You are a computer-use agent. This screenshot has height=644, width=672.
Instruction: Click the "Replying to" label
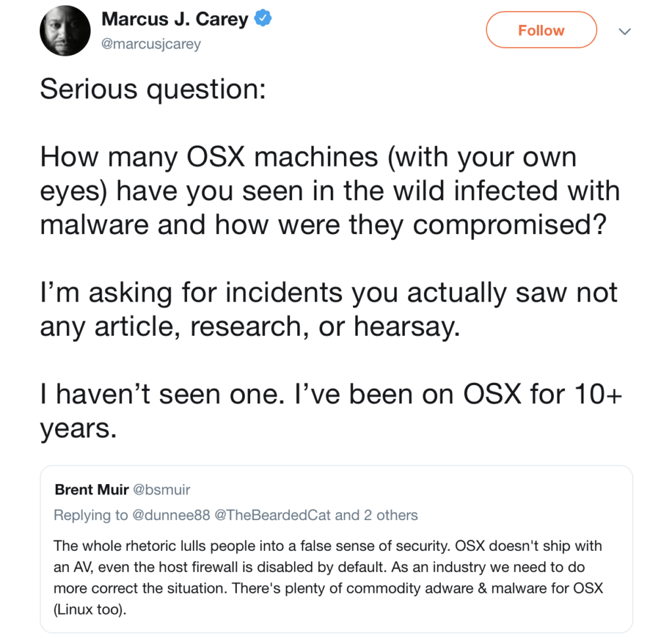click(91, 515)
